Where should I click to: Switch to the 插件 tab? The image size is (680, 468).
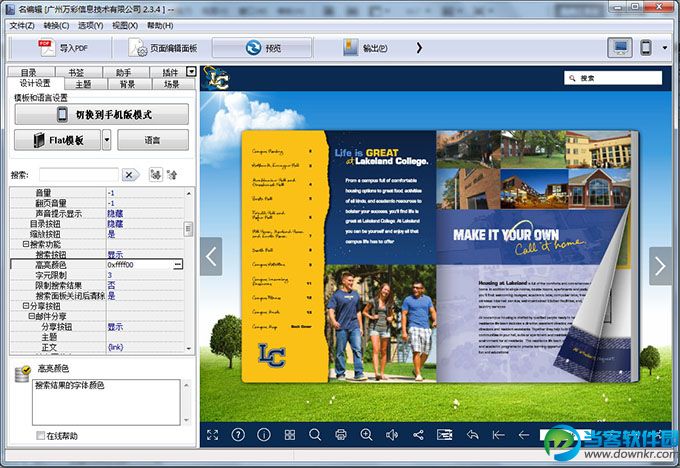tap(168, 72)
